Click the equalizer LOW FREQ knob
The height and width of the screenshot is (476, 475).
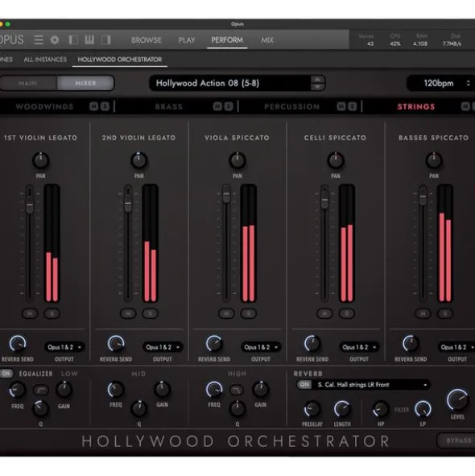click(x=17, y=390)
